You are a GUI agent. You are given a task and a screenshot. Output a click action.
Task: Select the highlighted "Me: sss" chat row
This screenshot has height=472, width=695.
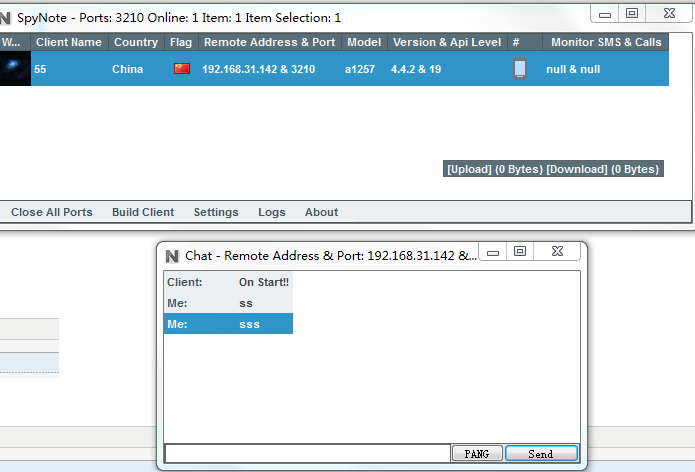coord(228,324)
